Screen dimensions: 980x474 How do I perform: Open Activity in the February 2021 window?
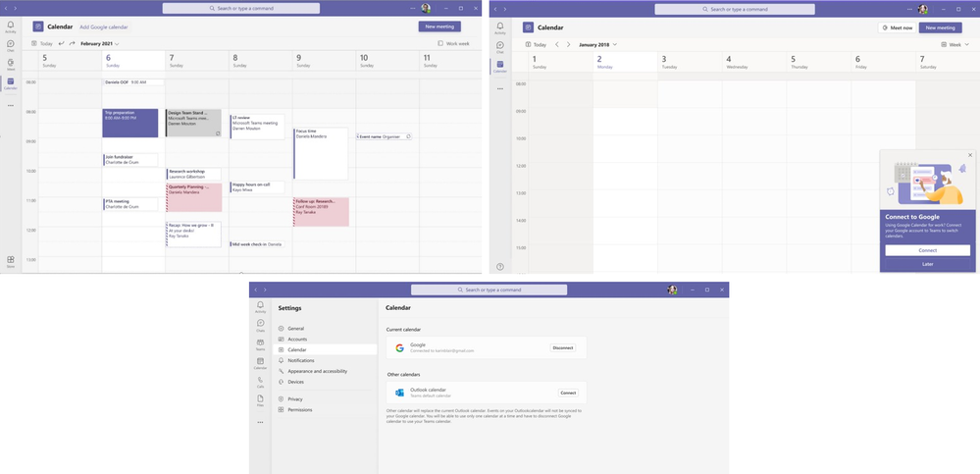[11, 26]
